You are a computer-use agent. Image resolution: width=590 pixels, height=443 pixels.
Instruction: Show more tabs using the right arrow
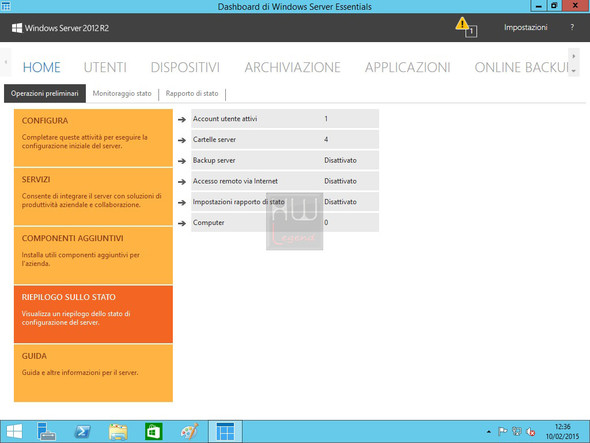[x=573, y=56]
